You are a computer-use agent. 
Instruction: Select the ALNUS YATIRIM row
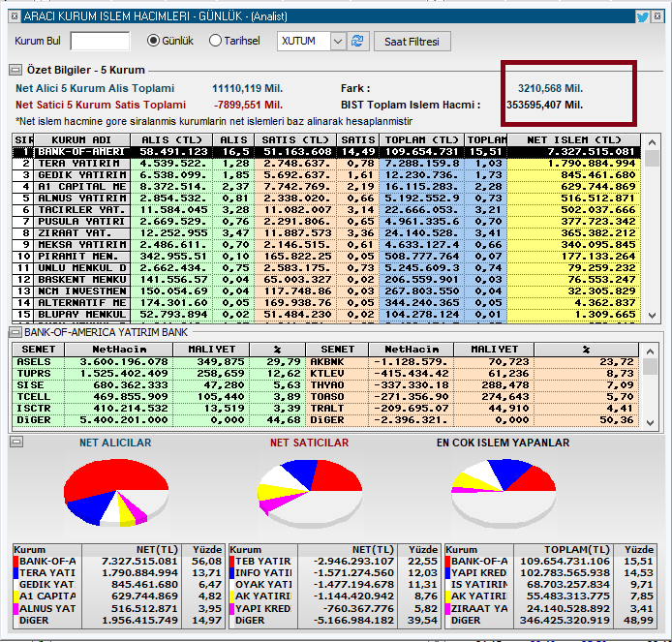(326, 198)
